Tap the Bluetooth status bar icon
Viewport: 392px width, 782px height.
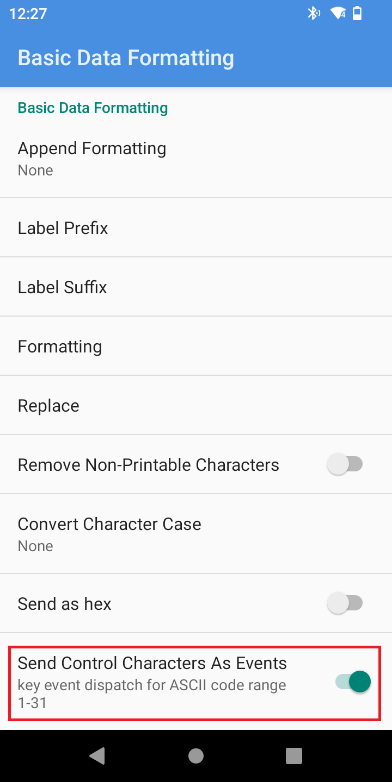pyautogui.click(x=313, y=13)
